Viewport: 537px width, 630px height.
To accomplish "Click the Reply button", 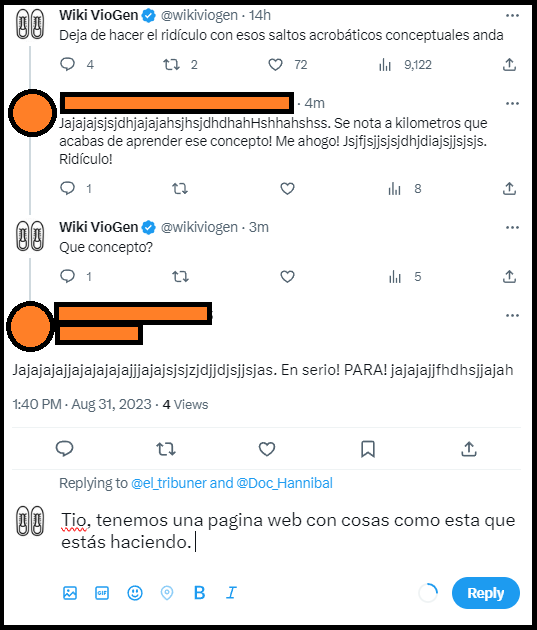I will 485,593.
